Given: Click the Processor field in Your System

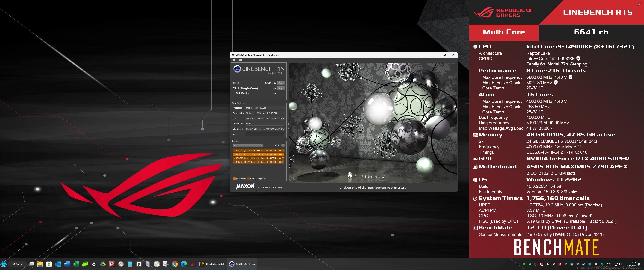Looking at the screenshot, I should [x=265, y=108].
